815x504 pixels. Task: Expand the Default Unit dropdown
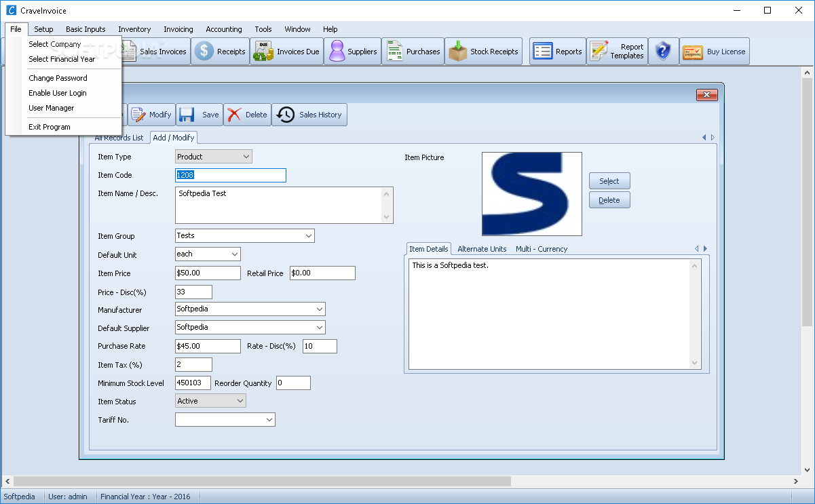235,254
